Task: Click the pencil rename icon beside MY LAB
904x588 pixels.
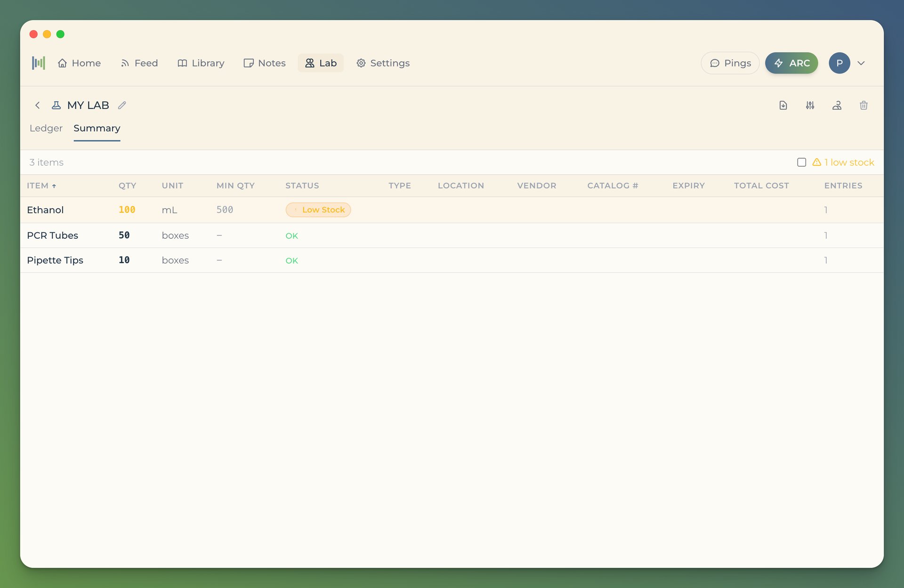Action: click(x=122, y=105)
